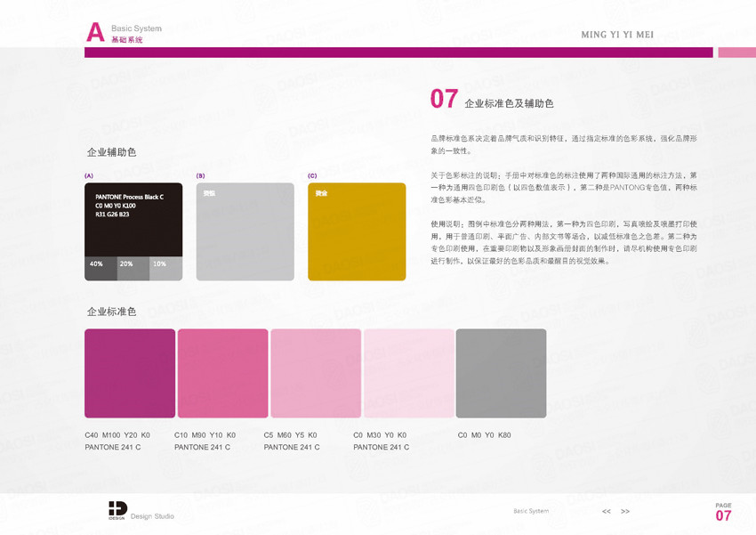Select the 40% black tint swatch

[x=101, y=269]
